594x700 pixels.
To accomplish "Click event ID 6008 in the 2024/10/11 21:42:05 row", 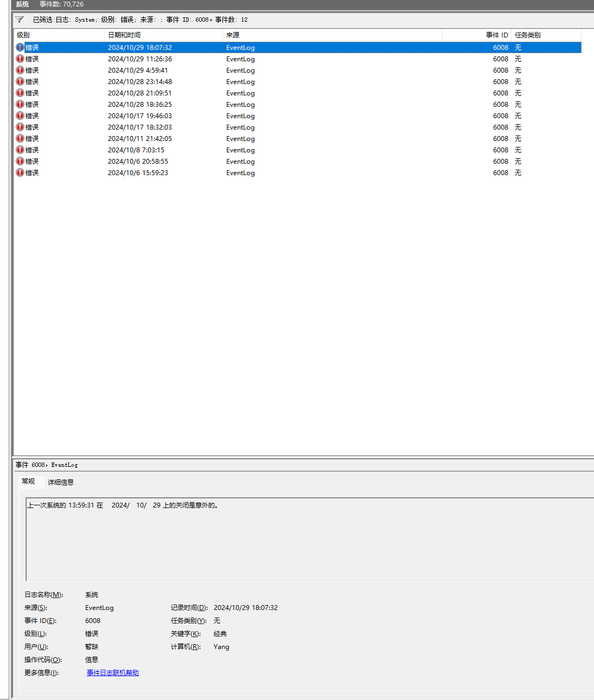I will [501, 139].
